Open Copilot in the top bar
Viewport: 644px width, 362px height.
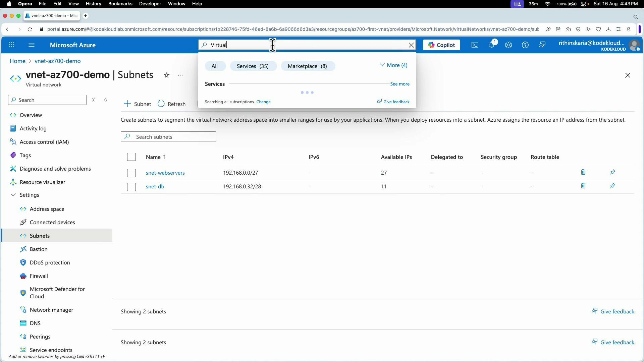click(x=441, y=45)
